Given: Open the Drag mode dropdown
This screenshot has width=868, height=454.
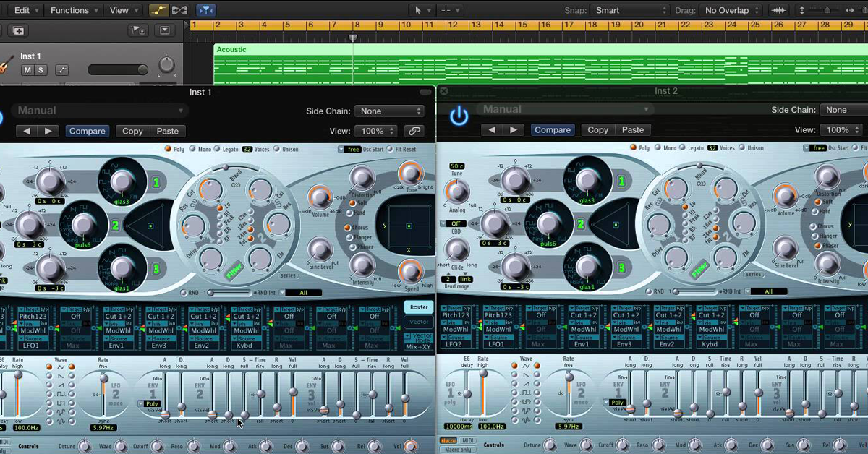Looking at the screenshot, I should [x=731, y=10].
